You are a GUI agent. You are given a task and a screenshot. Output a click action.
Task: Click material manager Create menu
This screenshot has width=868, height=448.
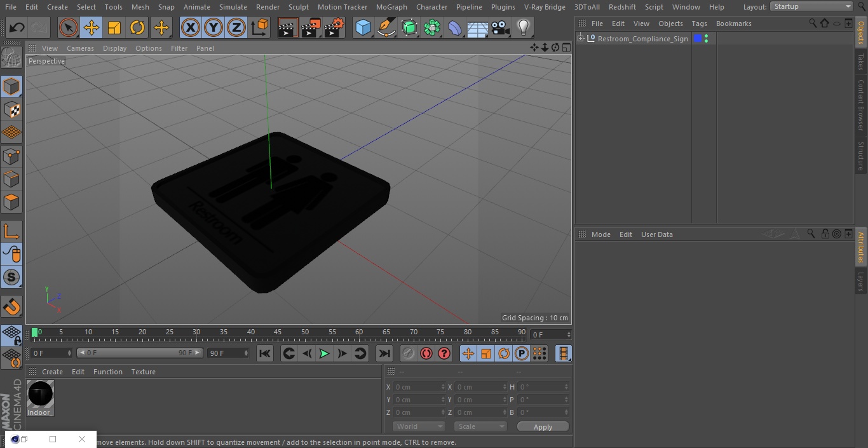(52, 372)
